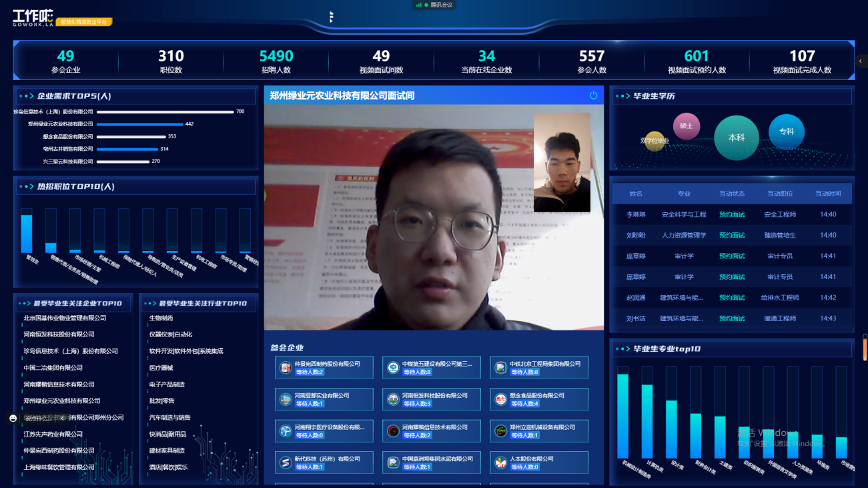Click the 刘书洁 name cell
The width and height of the screenshot is (868, 488).
click(x=636, y=318)
